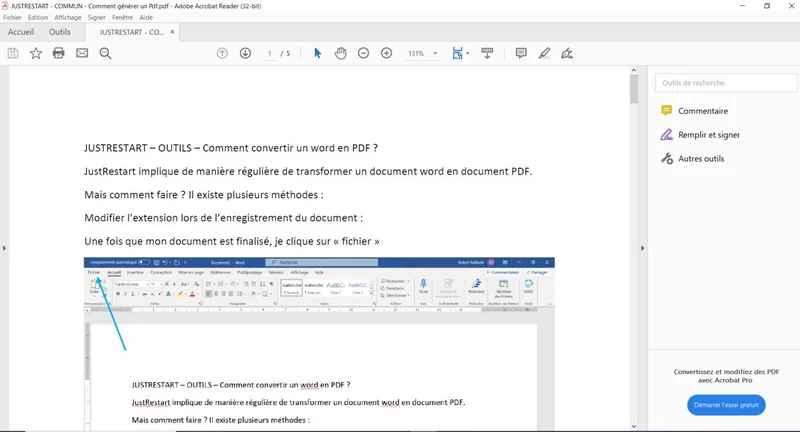
Task: Zoom out with the minus icon
Action: [363, 53]
